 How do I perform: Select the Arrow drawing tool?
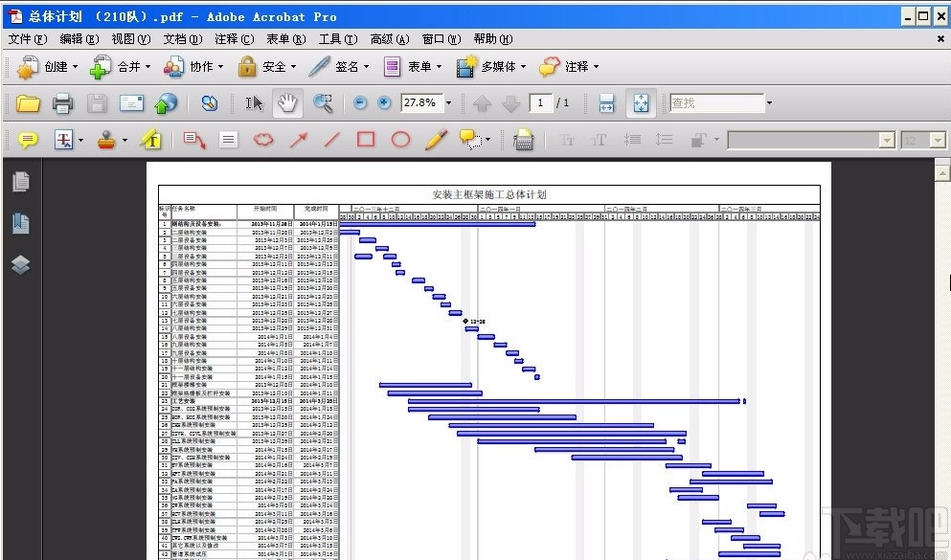298,139
